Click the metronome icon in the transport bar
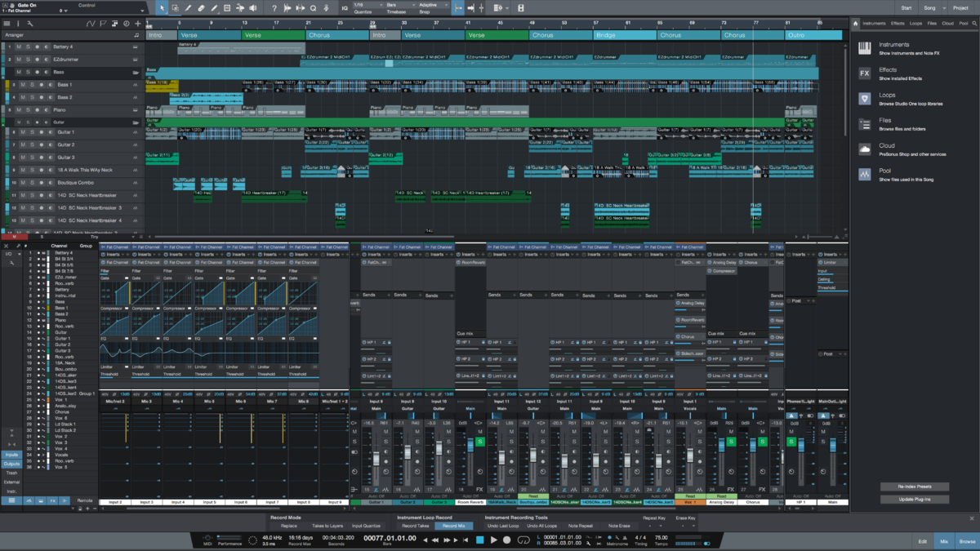Viewport: 980px width, 551px height. click(609, 538)
